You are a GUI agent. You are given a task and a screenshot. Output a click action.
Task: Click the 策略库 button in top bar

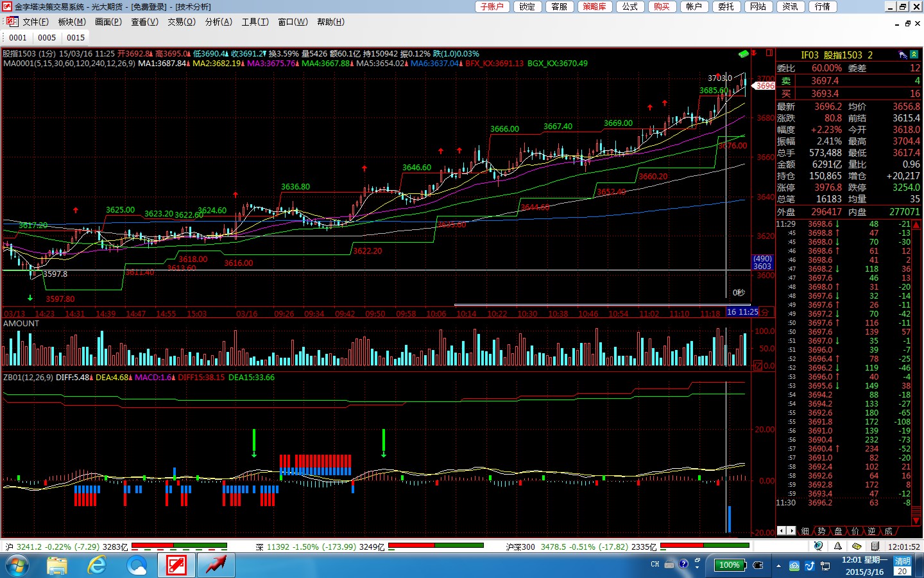594,6
